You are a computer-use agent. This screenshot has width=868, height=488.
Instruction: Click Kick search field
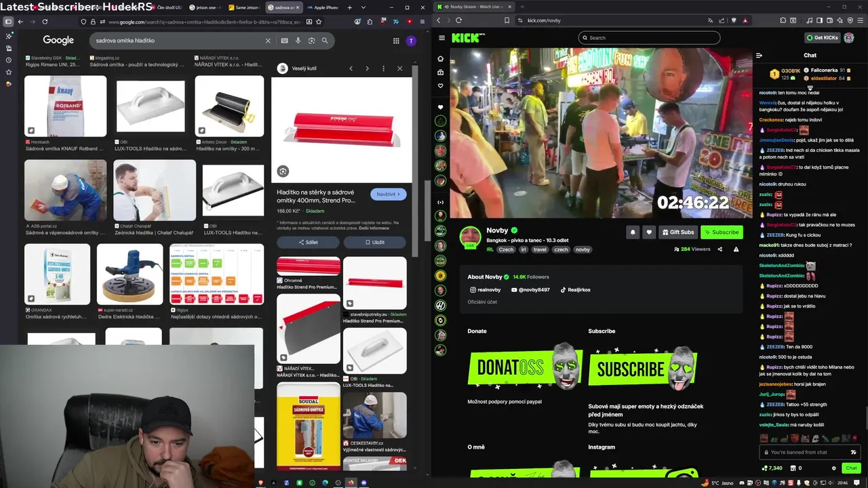650,38
